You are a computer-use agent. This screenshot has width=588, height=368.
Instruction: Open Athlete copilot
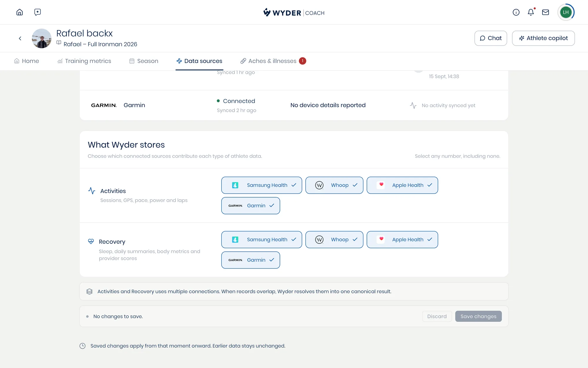tap(543, 38)
